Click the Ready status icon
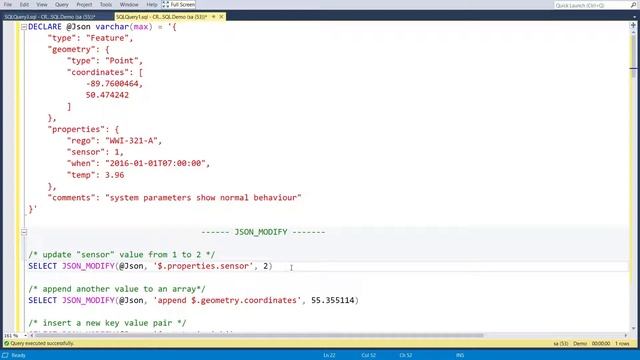640x360 pixels. [x=5, y=355]
